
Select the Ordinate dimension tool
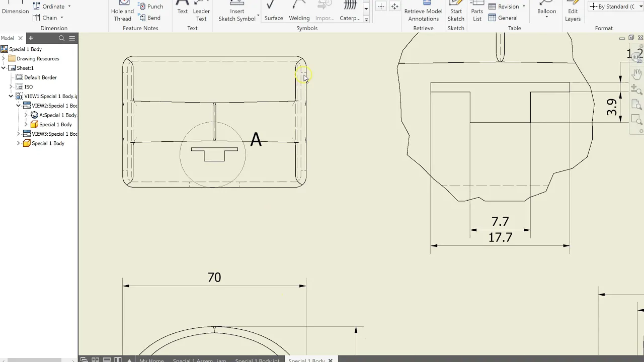point(49,7)
